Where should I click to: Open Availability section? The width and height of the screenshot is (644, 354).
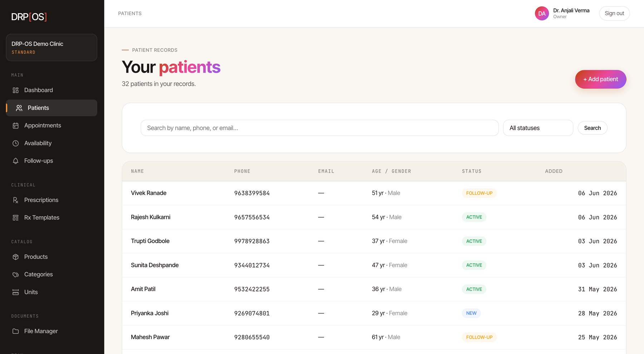(x=52, y=143)
